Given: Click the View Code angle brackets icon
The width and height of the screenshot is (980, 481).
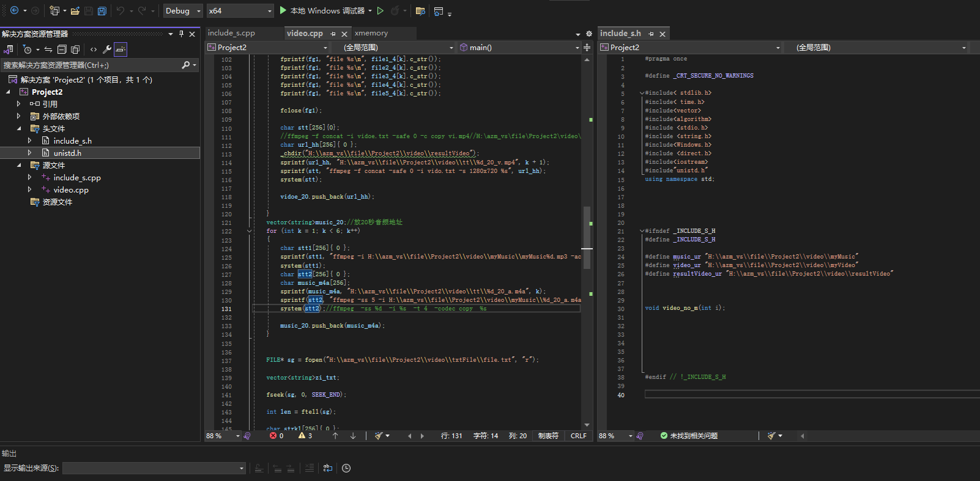Looking at the screenshot, I should coord(94,50).
